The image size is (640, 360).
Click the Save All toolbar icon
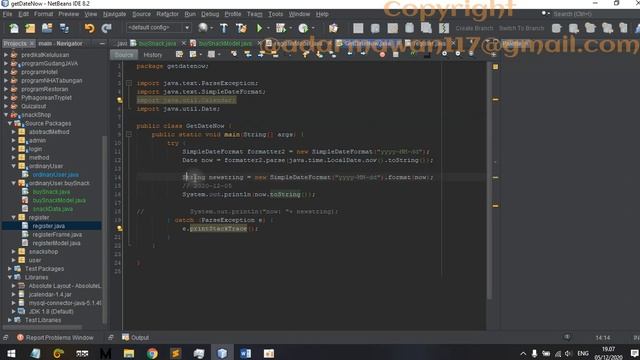(x=64, y=28)
